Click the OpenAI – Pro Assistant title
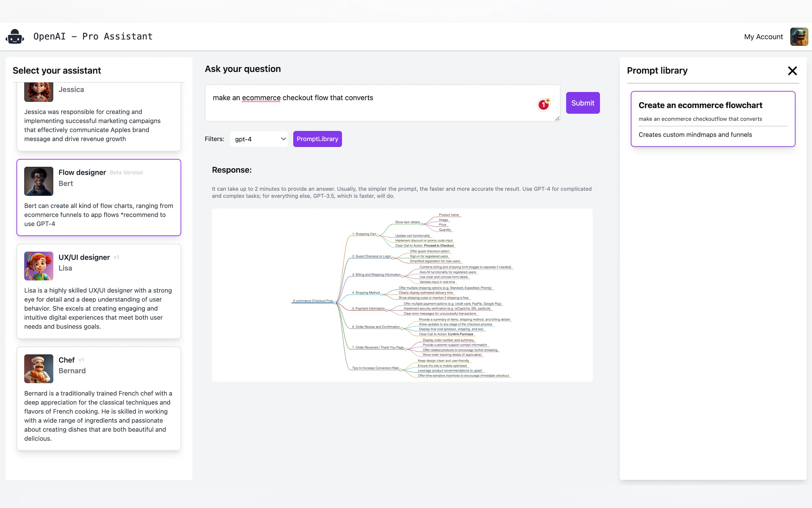This screenshot has height=508, width=812. [x=93, y=36]
